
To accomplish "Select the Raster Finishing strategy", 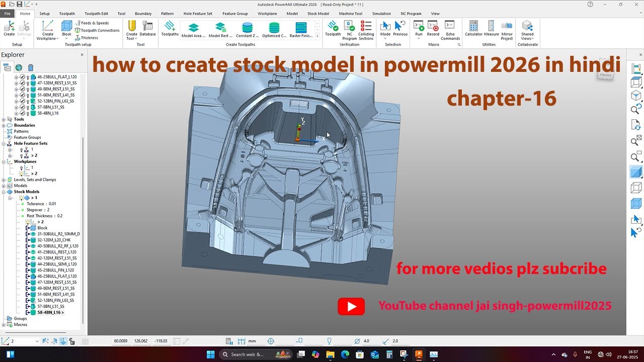I will tap(301, 30).
